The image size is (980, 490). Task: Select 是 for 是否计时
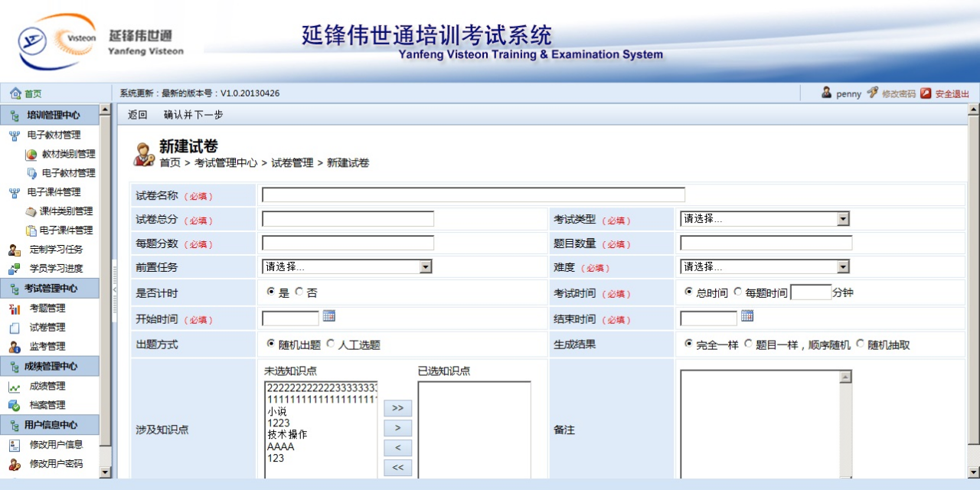[x=271, y=292]
